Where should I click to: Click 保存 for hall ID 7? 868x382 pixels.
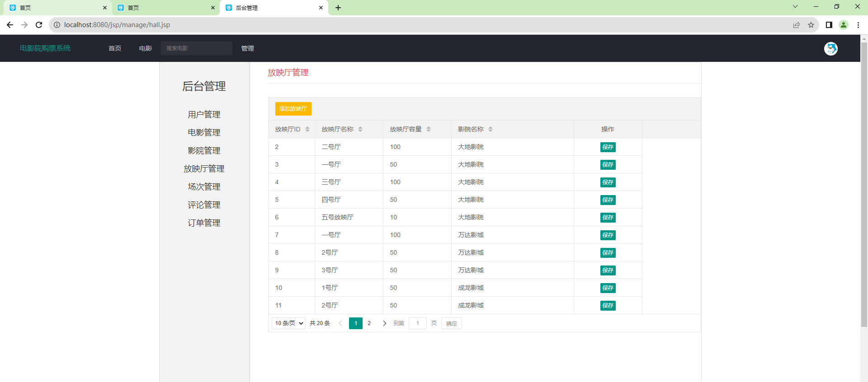pyautogui.click(x=608, y=235)
